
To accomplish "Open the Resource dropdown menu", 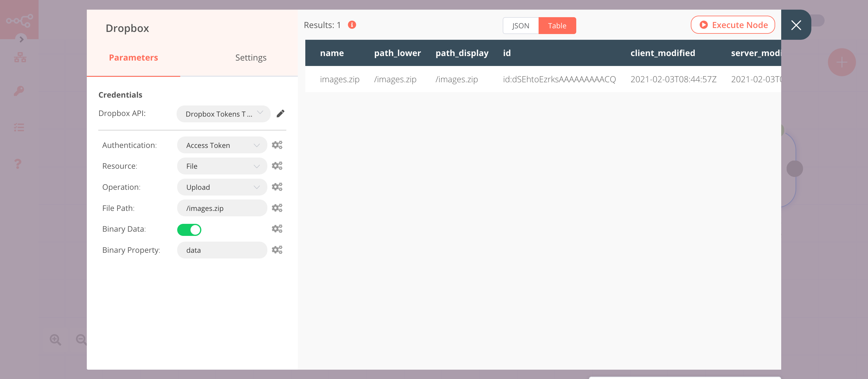I will (x=222, y=165).
